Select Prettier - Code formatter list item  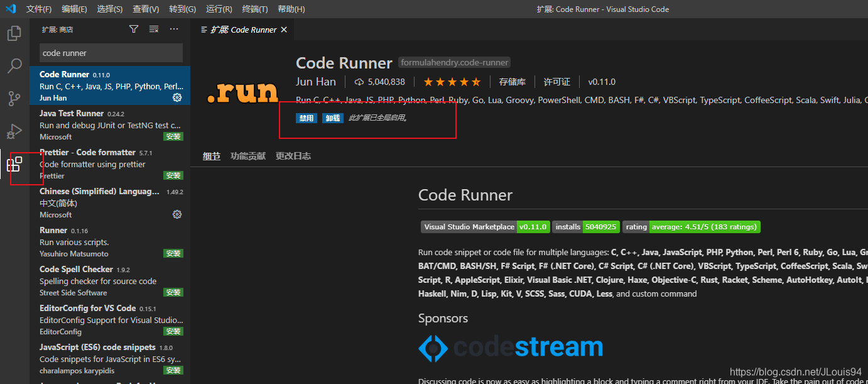point(110,164)
